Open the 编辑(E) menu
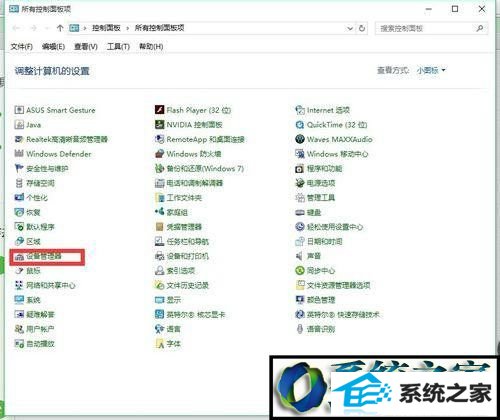This screenshot has width=500, height=420. point(53,47)
